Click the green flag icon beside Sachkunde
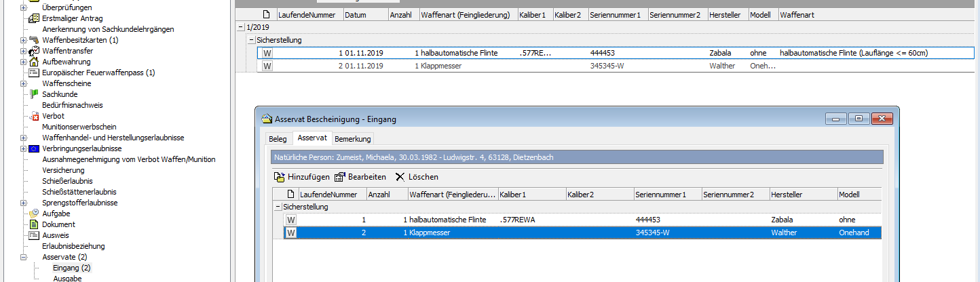This screenshot has width=980, height=282. coord(34,94)
